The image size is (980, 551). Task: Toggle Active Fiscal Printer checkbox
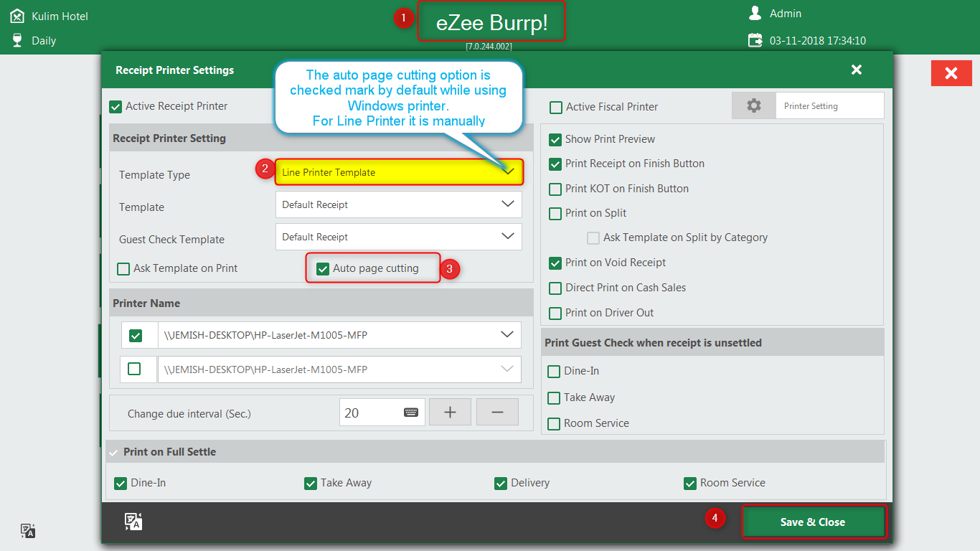pyautogui.click(x=555, y=108)
